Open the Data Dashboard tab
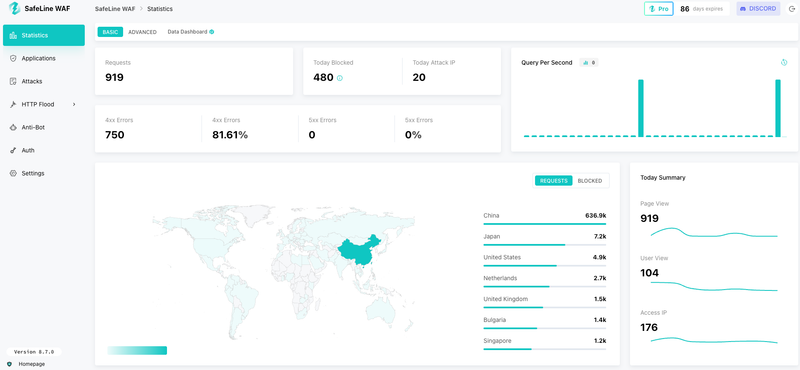The height and width of the screenshot is (370, 800). (191, 32)
